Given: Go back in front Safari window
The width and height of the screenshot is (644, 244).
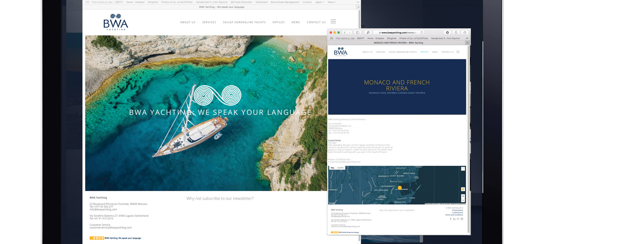Looking at the screenshot, I should click(x=345, y=33).
